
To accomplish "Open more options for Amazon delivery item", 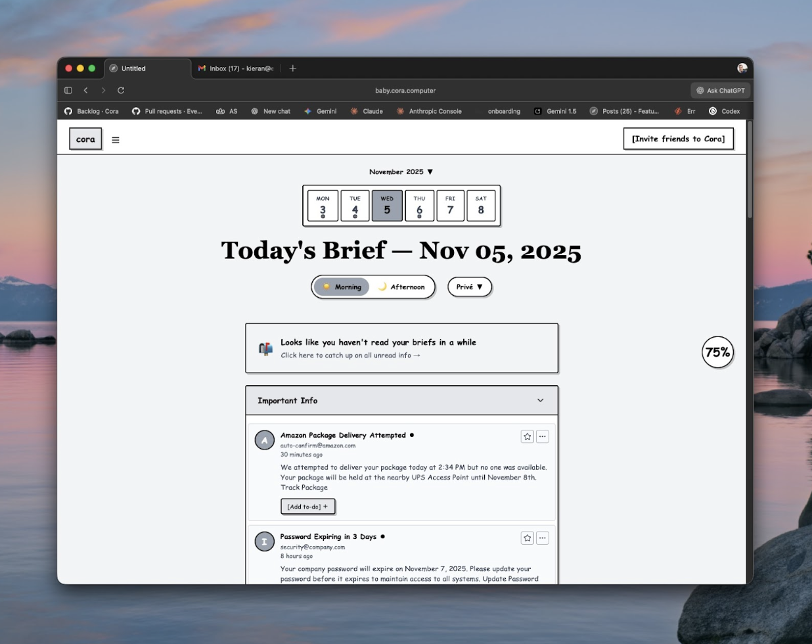I will (x=542, y=436).
